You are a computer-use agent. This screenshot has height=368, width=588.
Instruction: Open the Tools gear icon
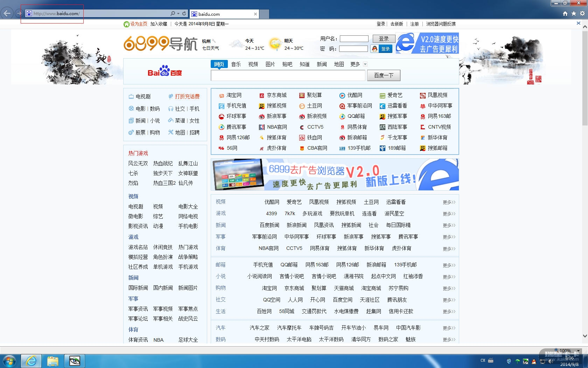[582, 14]
